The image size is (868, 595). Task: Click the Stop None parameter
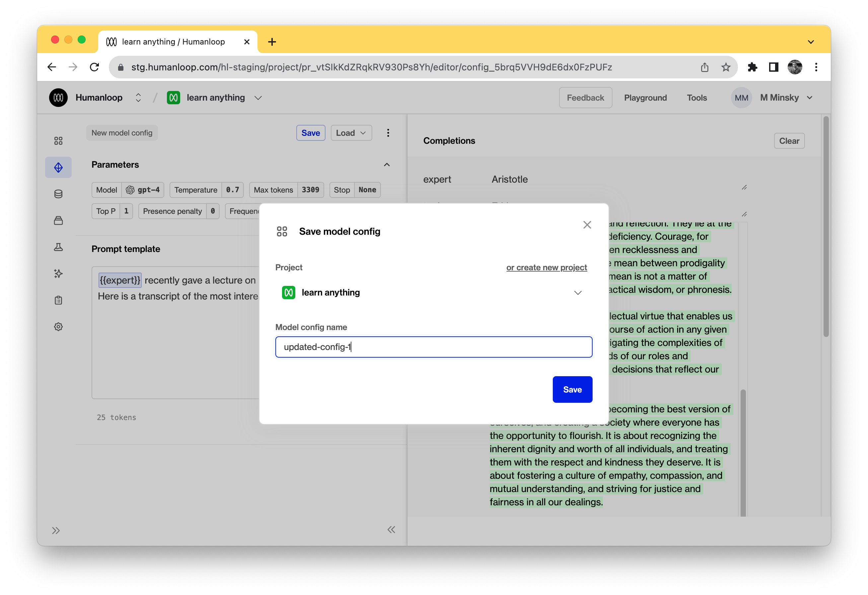(x=355, y=190)
